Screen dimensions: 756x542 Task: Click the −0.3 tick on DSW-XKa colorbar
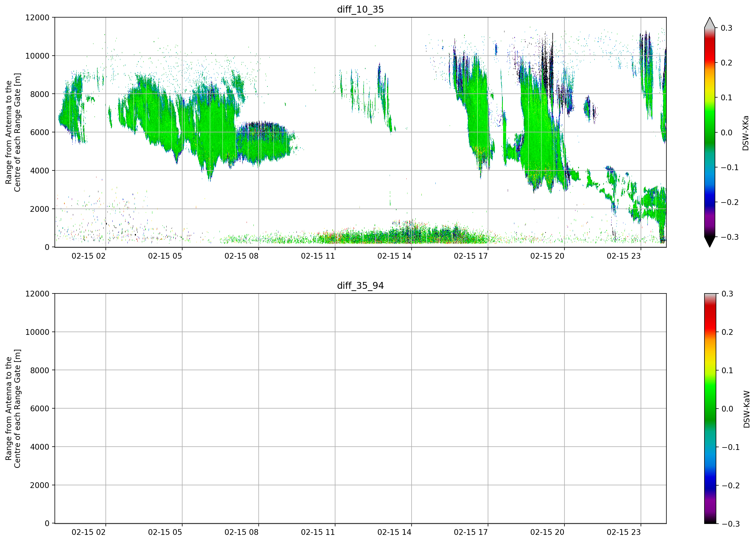coord(730,237)
